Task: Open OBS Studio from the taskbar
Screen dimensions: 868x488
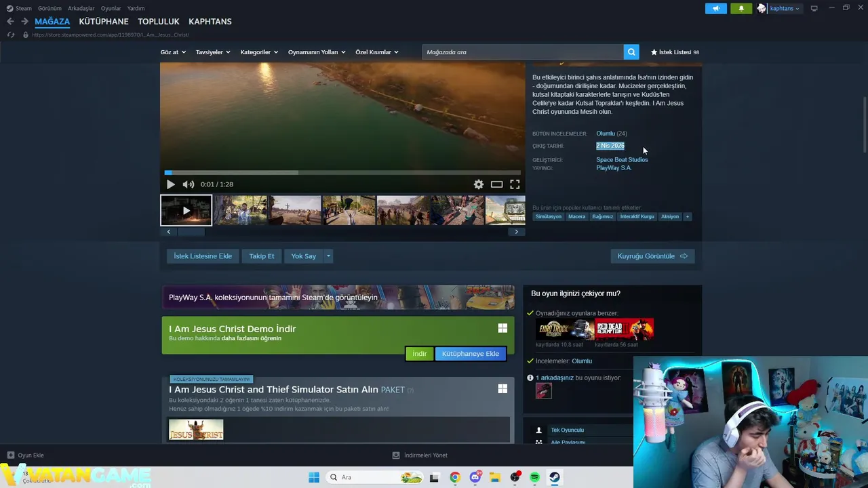Action: click(515, 477)
